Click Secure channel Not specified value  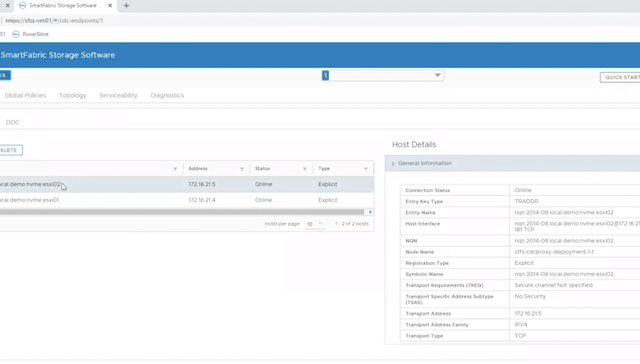pyautogui.click(x=553, y=285)
